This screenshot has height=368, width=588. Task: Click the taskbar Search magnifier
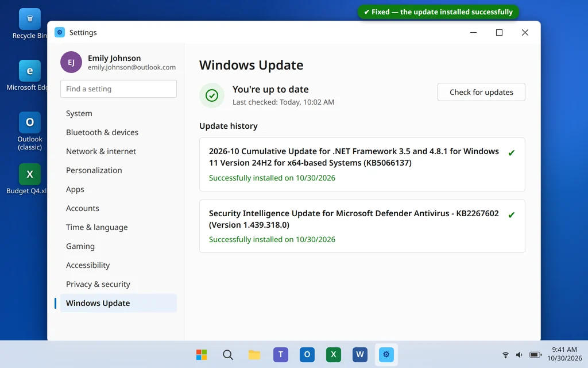227,354
